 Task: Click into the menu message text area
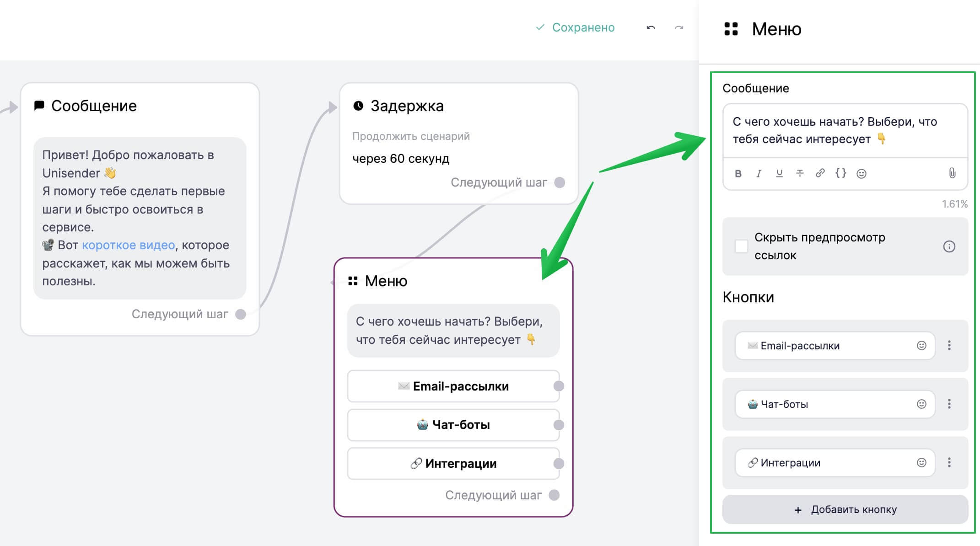pos(845,130)
